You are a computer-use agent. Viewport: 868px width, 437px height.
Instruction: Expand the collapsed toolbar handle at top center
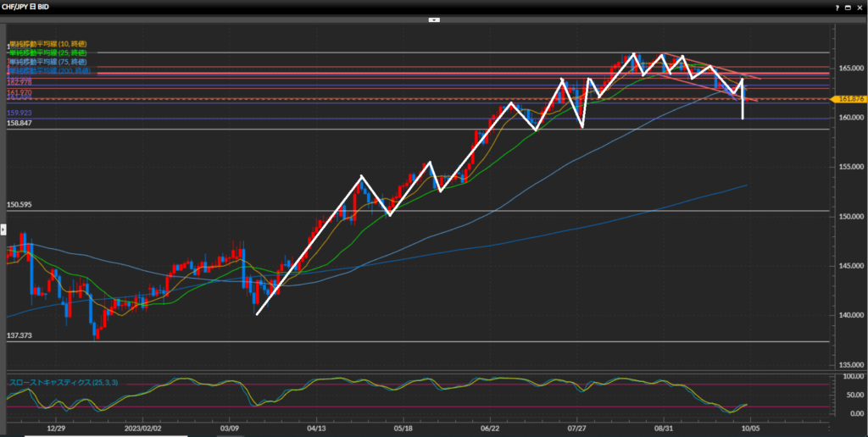433,18
